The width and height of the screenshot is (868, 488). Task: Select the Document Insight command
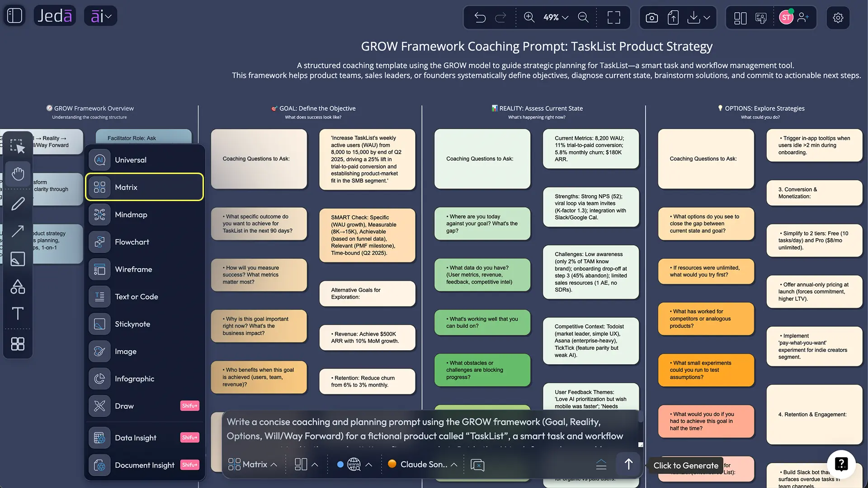pos(144,465)
